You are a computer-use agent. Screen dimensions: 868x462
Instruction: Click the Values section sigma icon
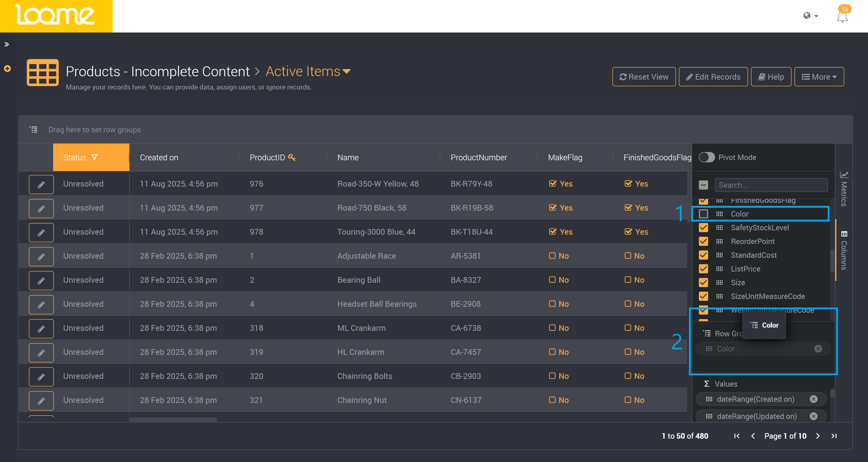pos(707,384)
